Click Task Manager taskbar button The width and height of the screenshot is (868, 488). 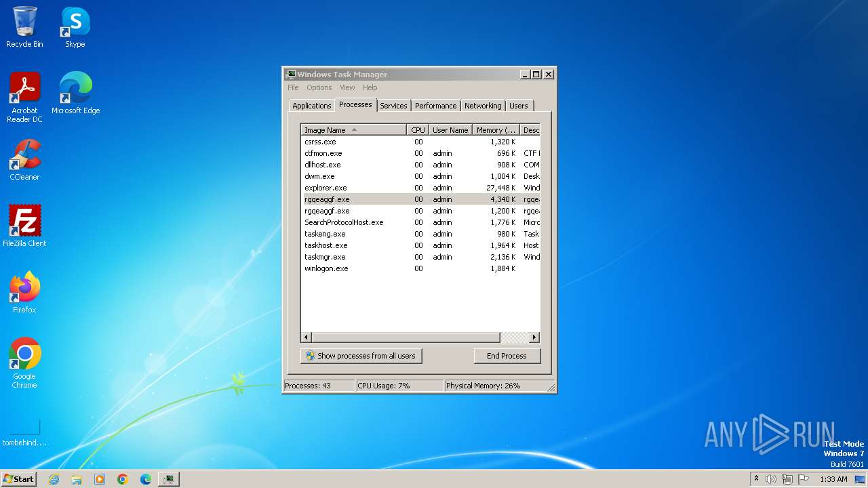pos(169,479)
